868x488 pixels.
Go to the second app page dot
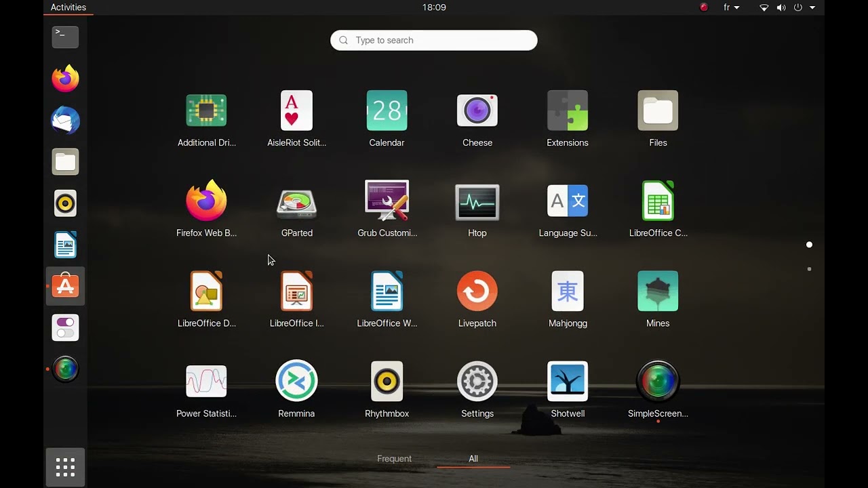click(809, 269)
